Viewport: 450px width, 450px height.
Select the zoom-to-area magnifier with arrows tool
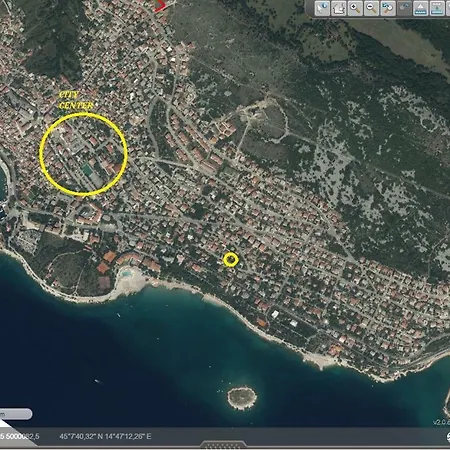point(388,8)
